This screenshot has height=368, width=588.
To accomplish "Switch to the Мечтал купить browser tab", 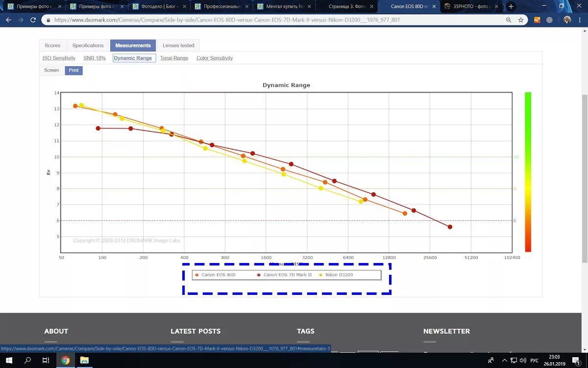I will click(284, 7).
